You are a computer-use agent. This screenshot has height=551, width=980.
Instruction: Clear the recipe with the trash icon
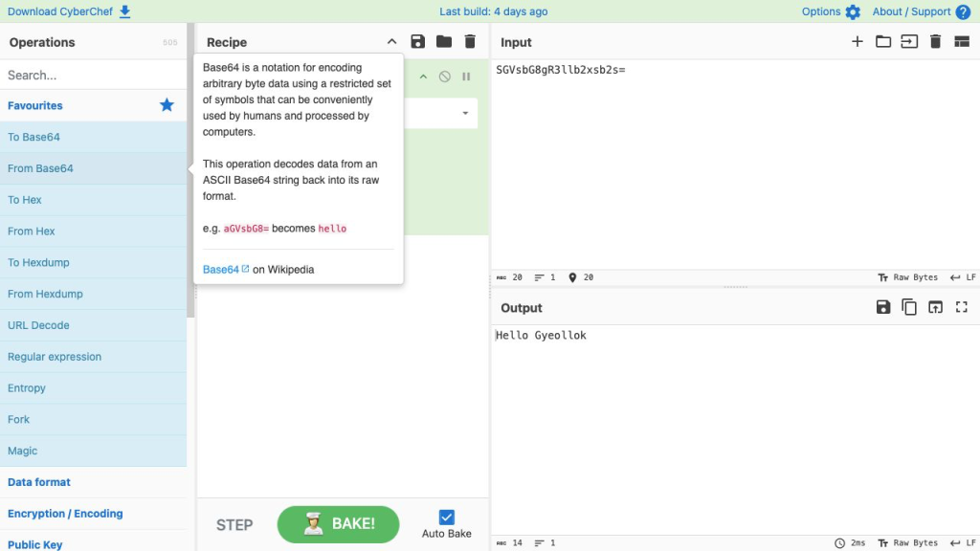click(470, 42)
